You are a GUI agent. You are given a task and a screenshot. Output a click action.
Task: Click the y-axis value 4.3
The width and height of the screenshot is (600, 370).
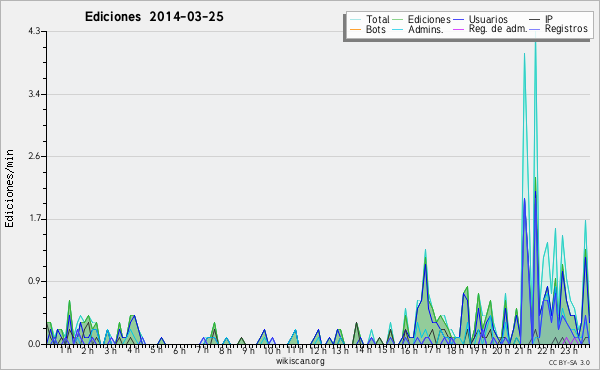(x=34, y=31)
